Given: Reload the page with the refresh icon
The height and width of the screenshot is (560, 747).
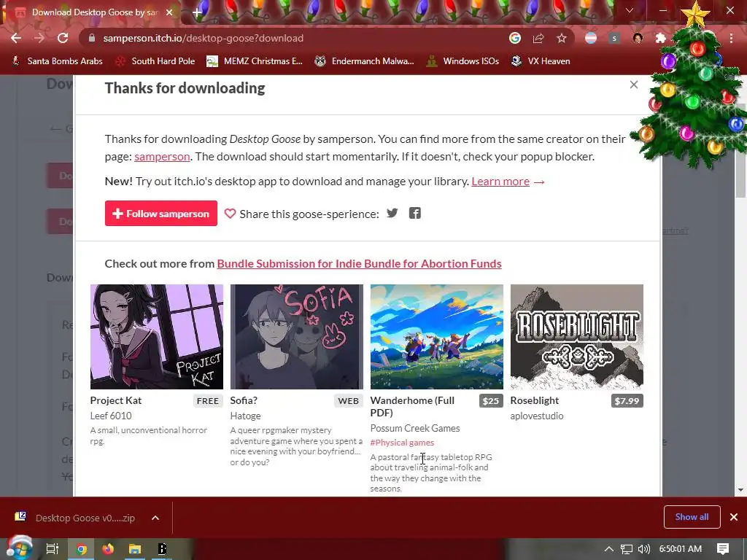Looking at the screenshot, I should click(63, 38).
